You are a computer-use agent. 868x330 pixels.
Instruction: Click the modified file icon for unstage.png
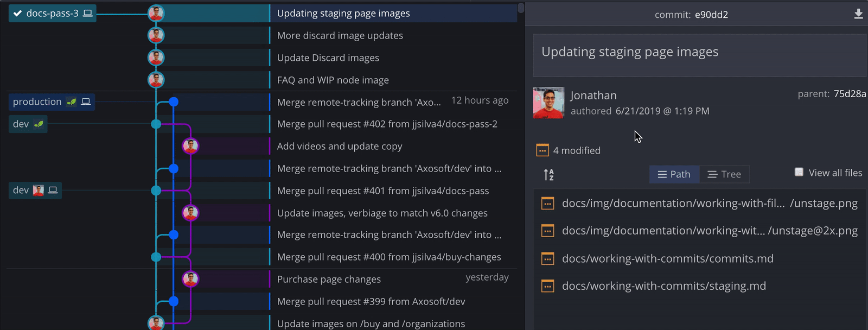[x=547, y=204]
